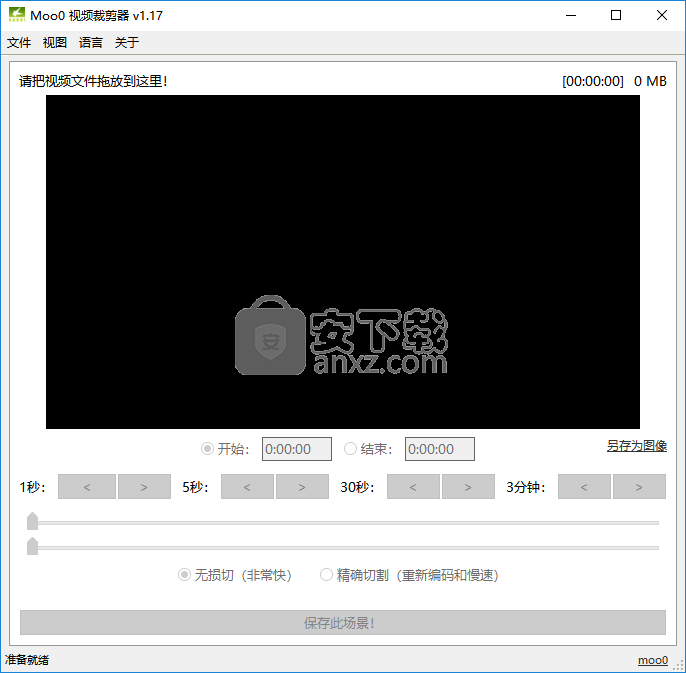686x673 pixels.
Task: Close the Moo0 视频裁剪器 window
Action: click(662, 15)
